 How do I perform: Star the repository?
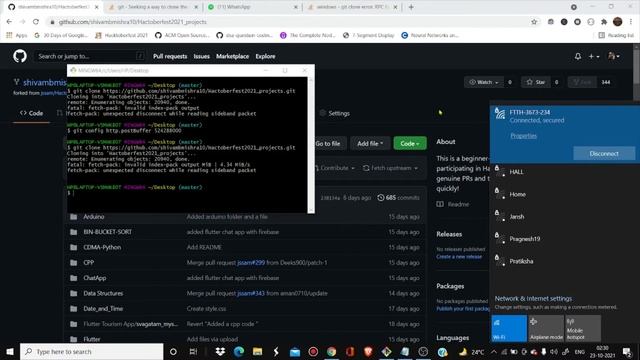[536, 82]
